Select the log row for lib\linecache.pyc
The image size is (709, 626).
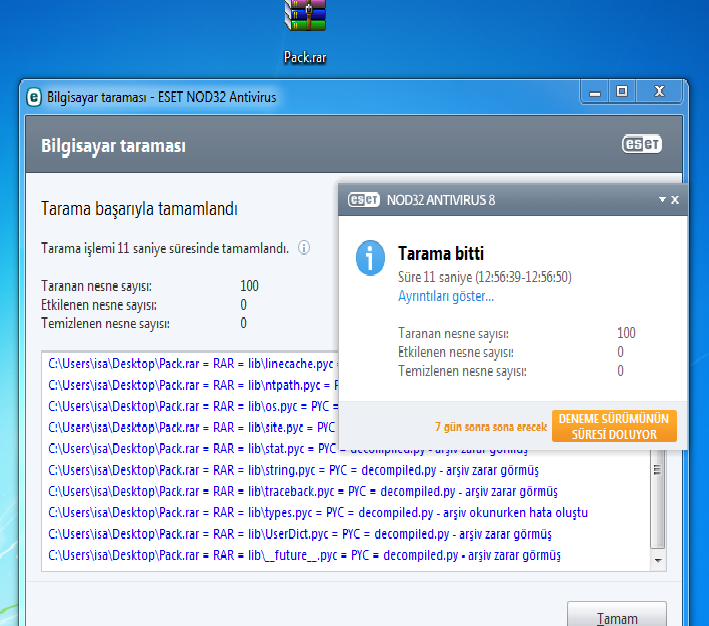193,364
